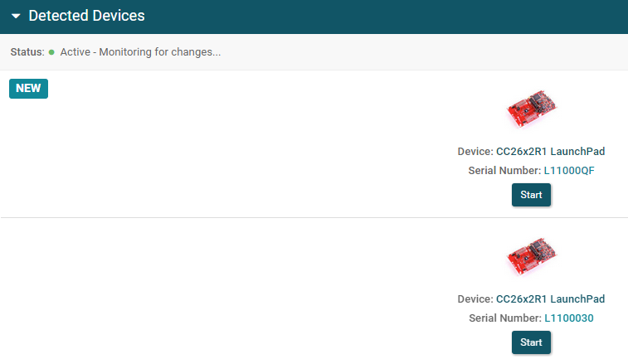Click 'Serial Number:' label beside L1100030
Screen dimensions: 628x364
(505, 318)
